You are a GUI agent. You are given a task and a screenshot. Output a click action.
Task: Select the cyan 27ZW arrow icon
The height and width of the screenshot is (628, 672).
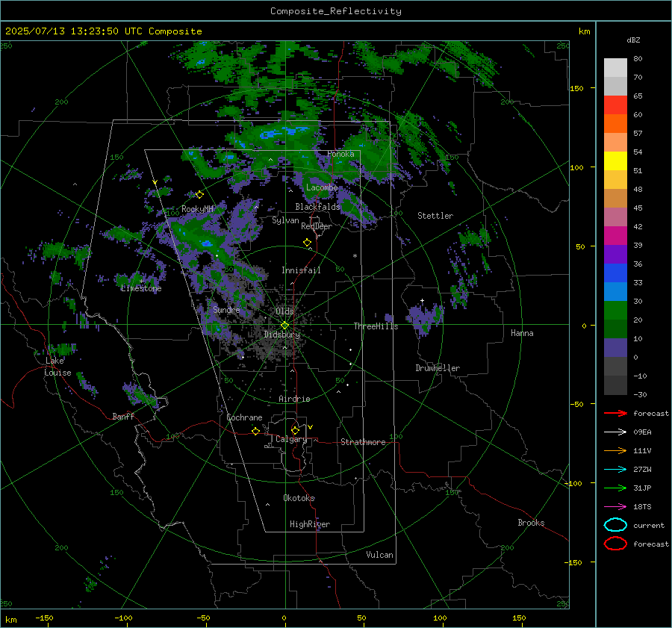coord(615,470)
